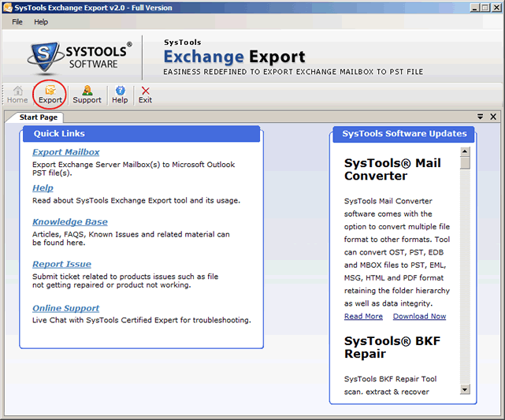505x420 pixels.
Task: Open the Knowledge Base link
Action: [70, 221]
